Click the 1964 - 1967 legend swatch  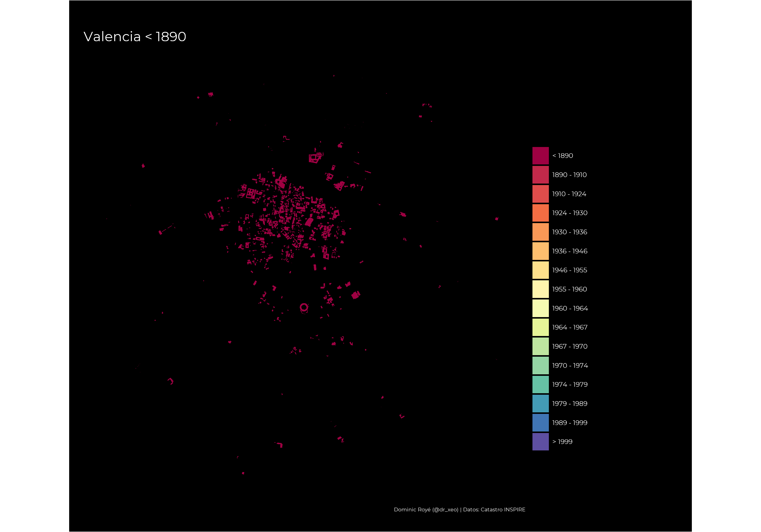540,327
